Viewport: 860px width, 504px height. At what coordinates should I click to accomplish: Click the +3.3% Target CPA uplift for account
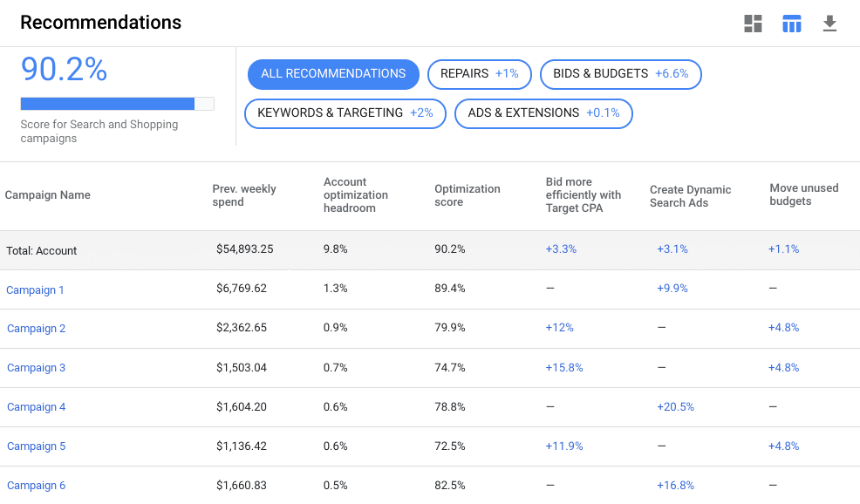pos(561,249)
